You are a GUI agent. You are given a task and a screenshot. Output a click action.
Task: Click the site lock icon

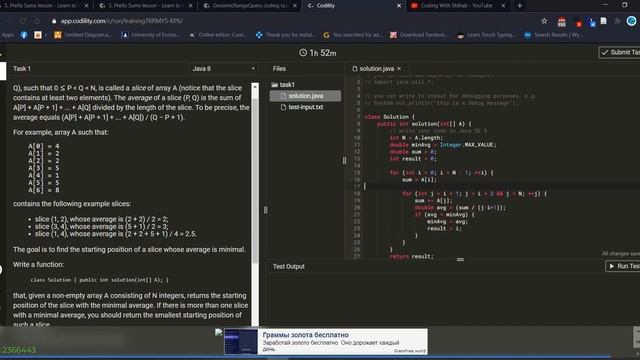coord(54,21)
